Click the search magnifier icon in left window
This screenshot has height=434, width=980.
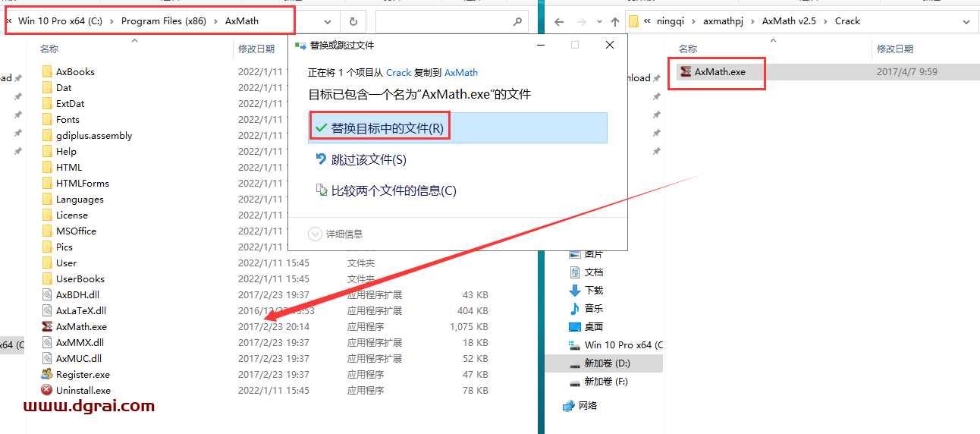(518, 21)
